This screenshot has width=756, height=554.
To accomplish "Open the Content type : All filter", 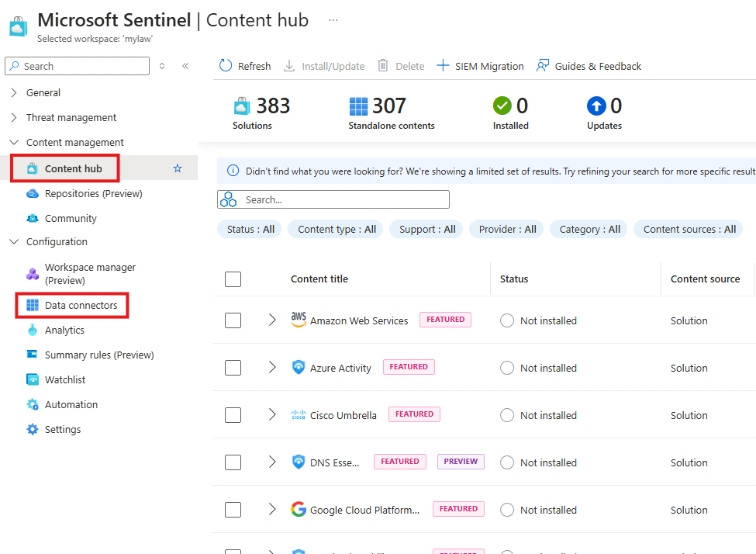I will [336, 229].
